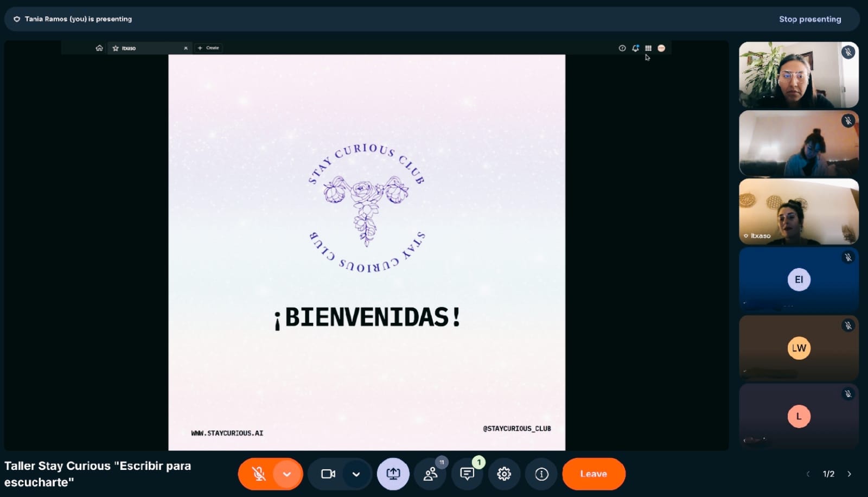Click the L avatar circle
The height and width of the screenshot is (497, 868).
pos(799,416)
